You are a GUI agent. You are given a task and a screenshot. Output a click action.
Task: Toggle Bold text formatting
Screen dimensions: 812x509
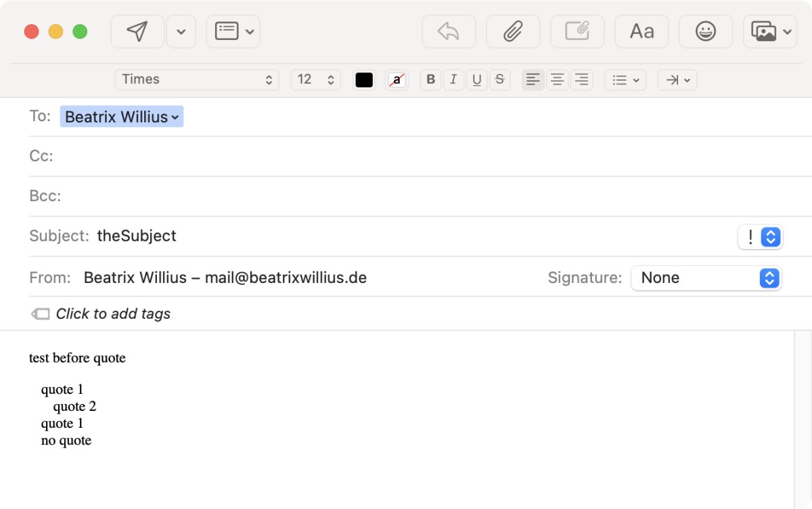click(430, 80)
